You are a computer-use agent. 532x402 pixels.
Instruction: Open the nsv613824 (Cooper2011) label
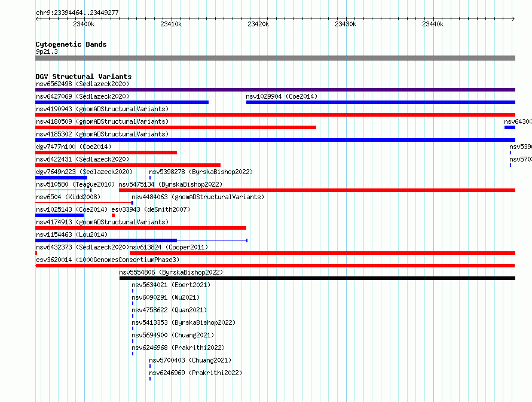[169, 247]
